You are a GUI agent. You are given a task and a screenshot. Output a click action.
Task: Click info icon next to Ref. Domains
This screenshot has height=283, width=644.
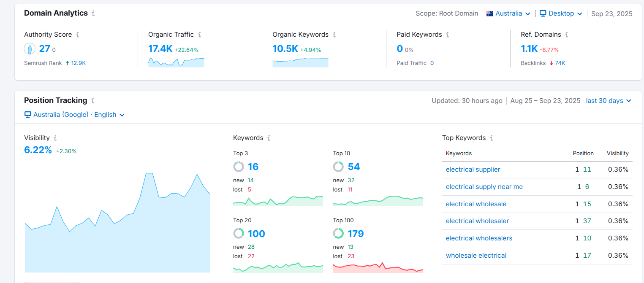point(567,35)
